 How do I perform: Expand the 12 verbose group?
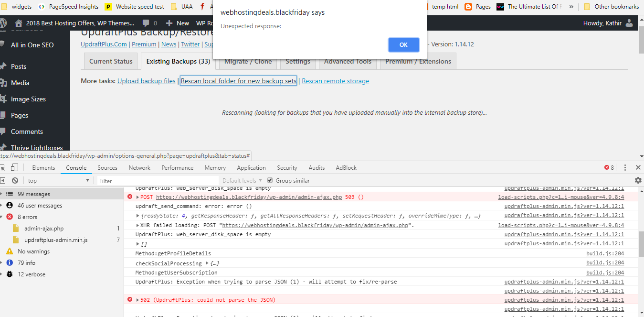coord(2,274)
